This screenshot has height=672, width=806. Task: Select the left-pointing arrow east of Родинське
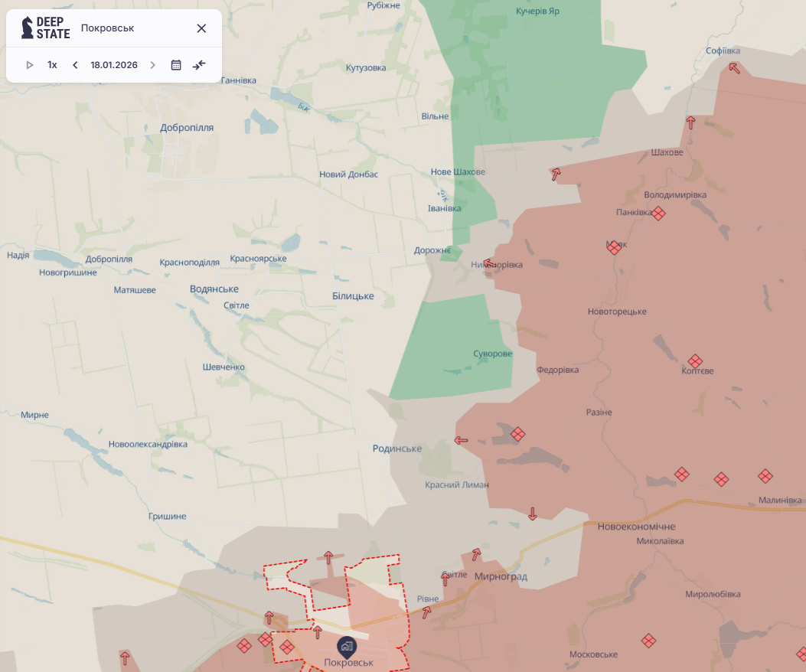(461, 440)
